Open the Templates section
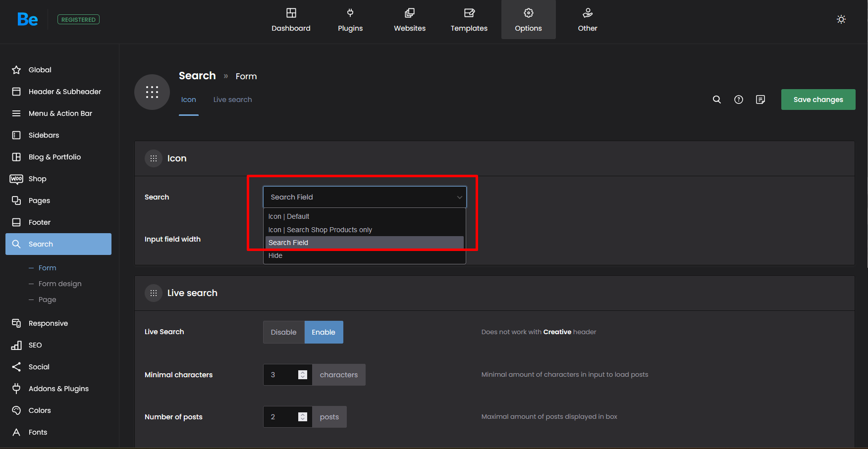The width and height of the screenshot is (868, 449). point(469,20)
